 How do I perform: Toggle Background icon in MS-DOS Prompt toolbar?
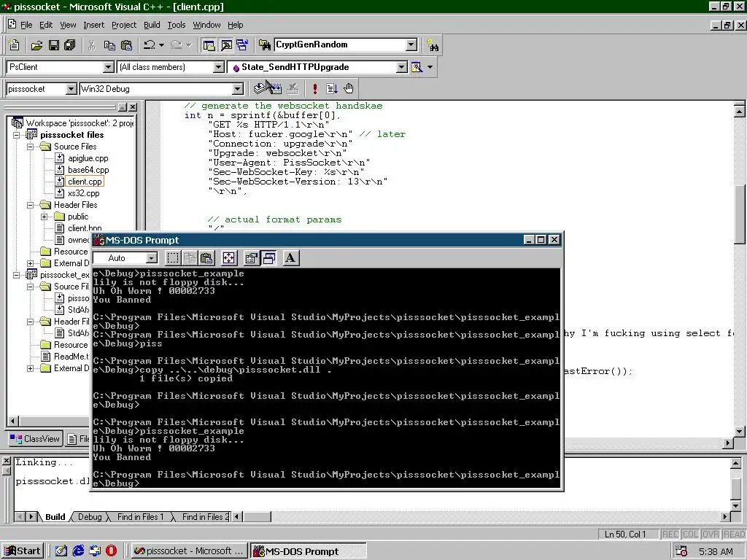point(269,258)
